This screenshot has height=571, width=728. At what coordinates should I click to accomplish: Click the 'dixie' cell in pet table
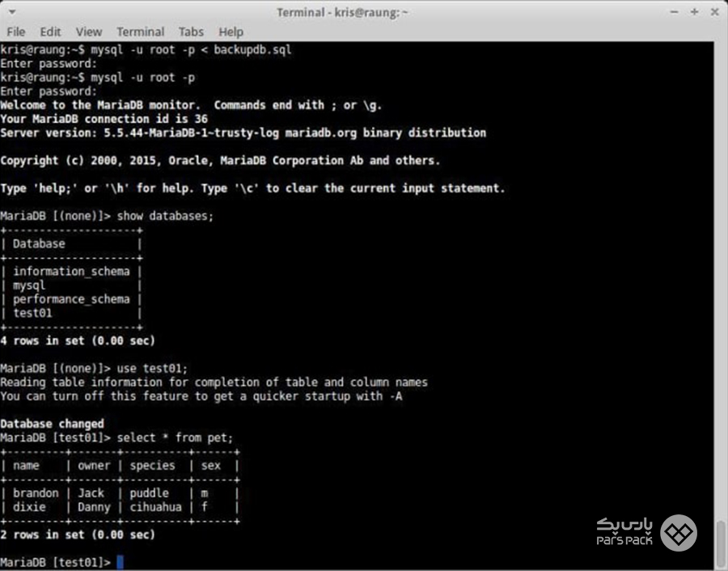[29, 507]
